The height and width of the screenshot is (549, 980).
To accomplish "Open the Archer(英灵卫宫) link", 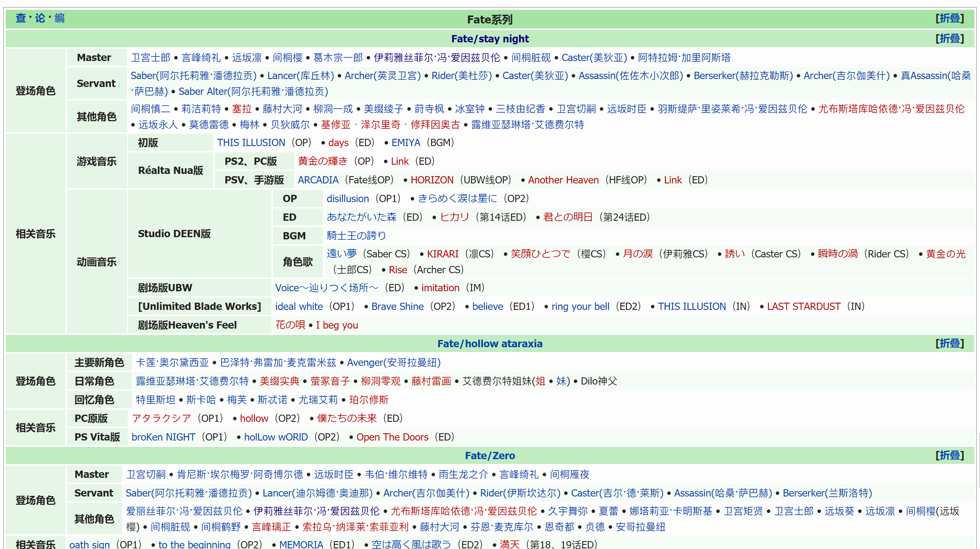I will tap(382, 76).
